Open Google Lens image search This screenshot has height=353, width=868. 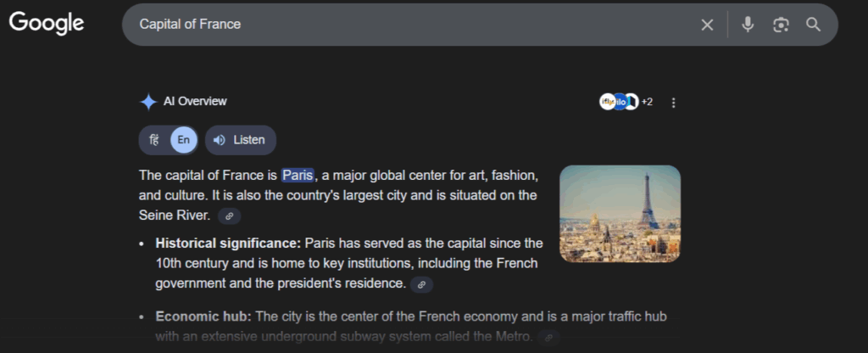(x=781, y=25)
